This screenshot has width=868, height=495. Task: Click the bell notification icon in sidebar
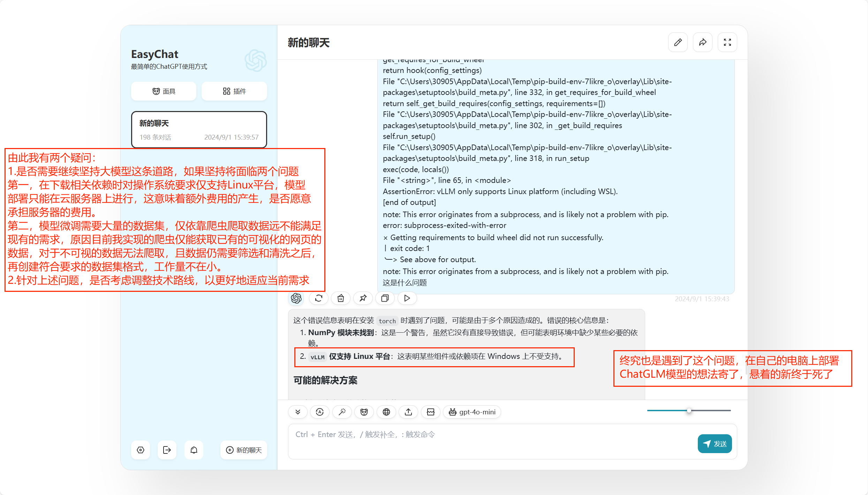pyautogui.click(x=194, y=450)
